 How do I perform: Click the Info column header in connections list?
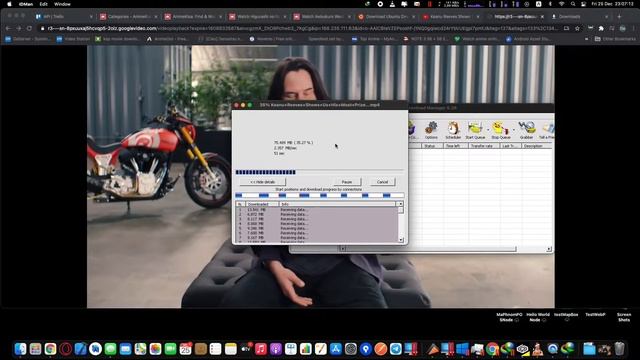pyautogui.click(x=338, y=204)
